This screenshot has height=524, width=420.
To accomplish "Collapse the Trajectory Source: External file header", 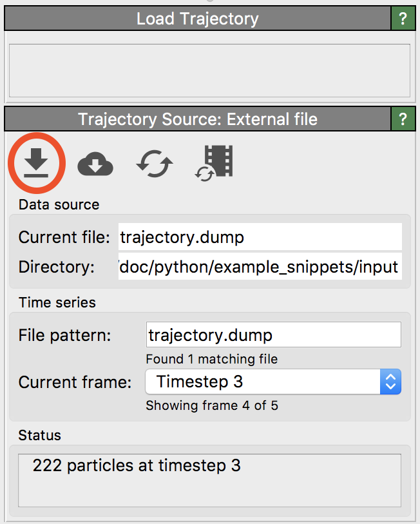I will (197, 119).
